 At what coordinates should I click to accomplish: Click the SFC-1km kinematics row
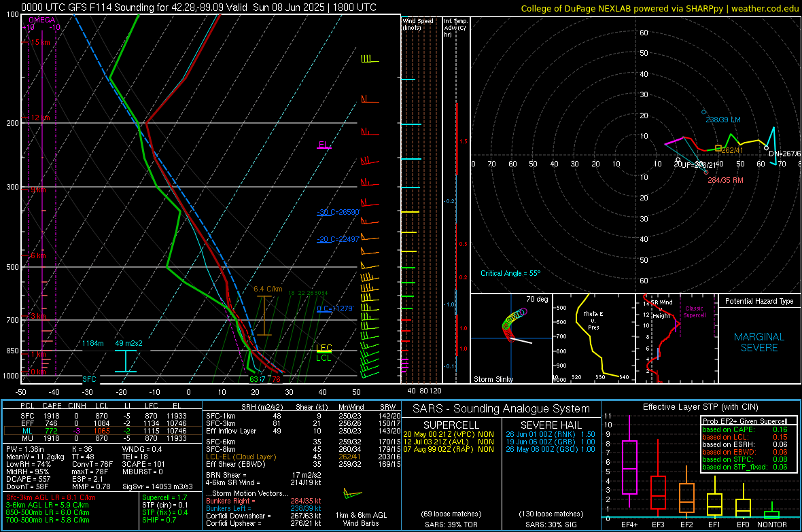pyautogui.click(x=303, y=416)
